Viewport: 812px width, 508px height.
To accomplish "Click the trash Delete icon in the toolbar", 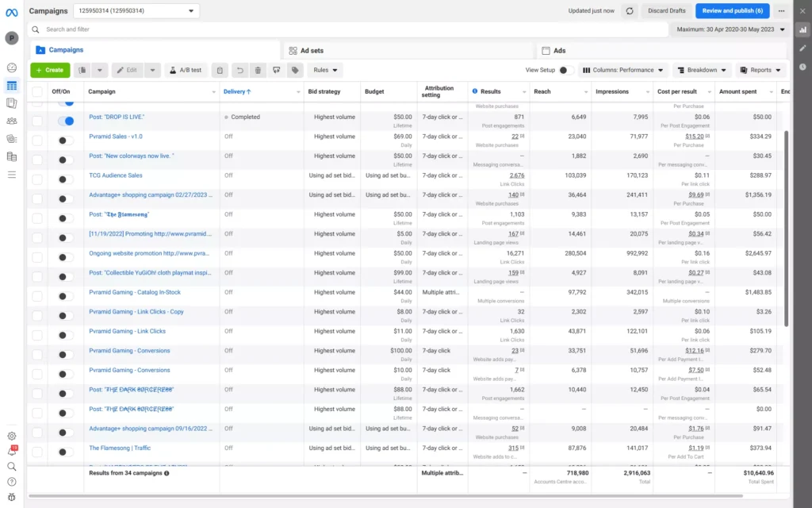I will 256,70.
